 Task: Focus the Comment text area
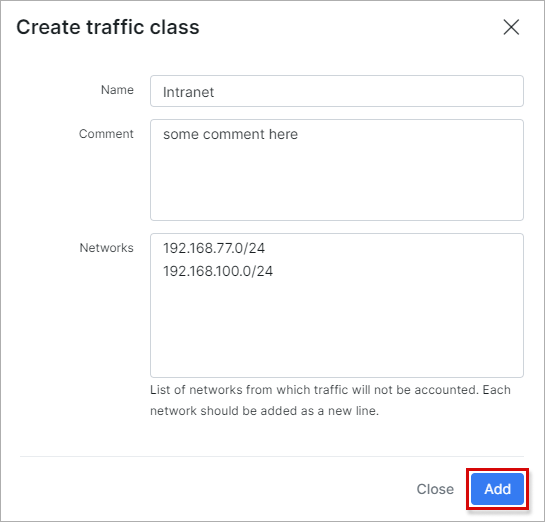[x=337, y=170]
